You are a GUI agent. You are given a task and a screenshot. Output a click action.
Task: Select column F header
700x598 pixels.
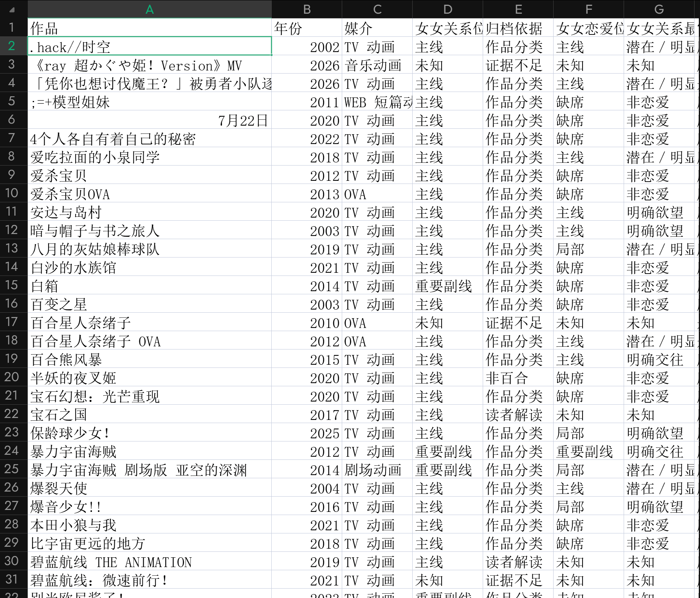[x=588, y=9]
